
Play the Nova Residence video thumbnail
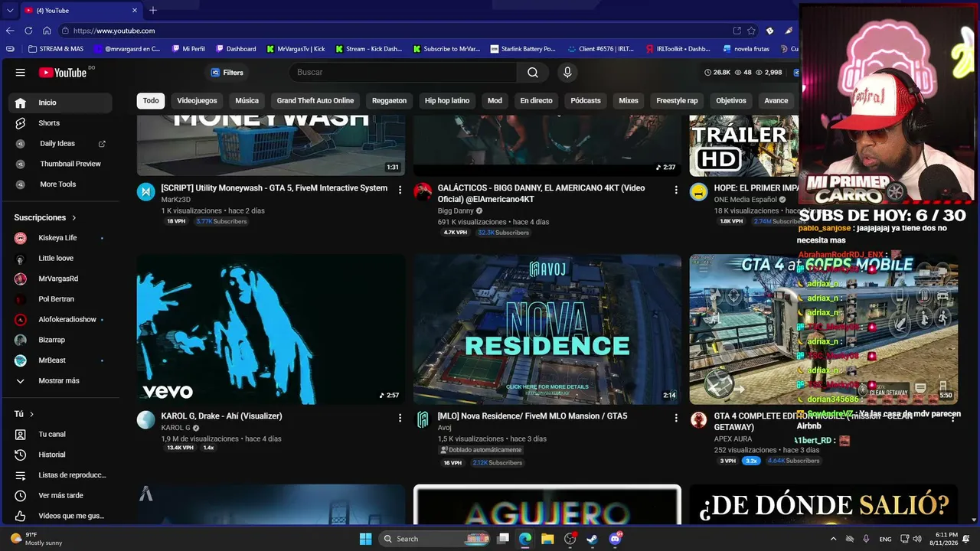(547, 329)
